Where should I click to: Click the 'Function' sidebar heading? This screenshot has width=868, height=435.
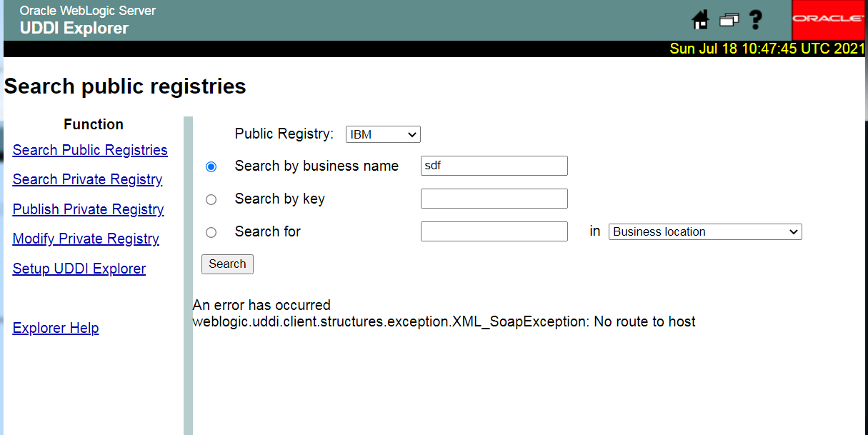point(94,124)
